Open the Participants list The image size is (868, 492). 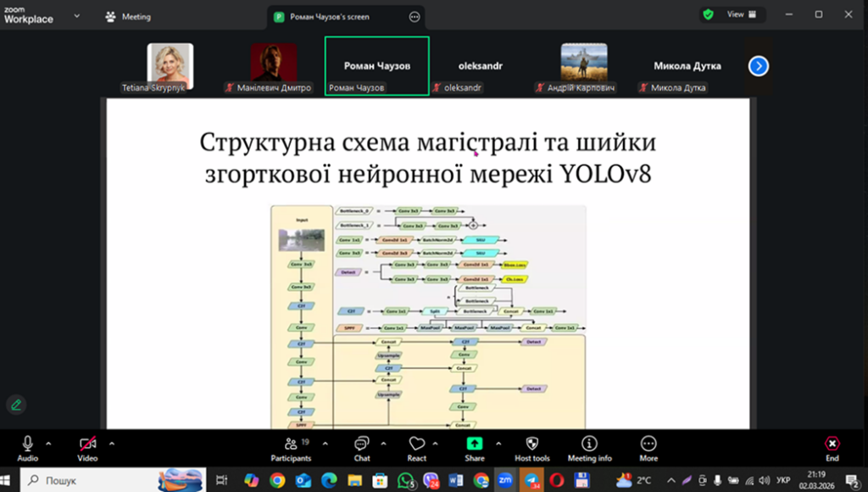pos(291,444)
